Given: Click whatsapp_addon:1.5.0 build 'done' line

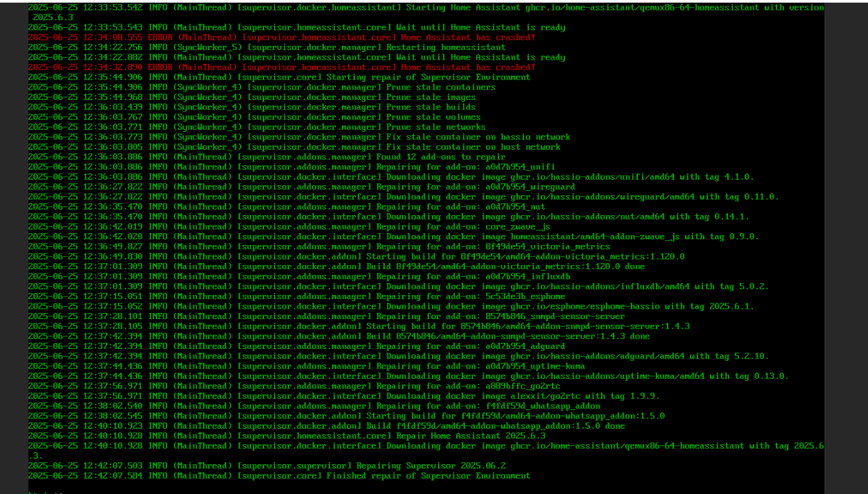Looking at the screenshot, I should tap(327, 426).
